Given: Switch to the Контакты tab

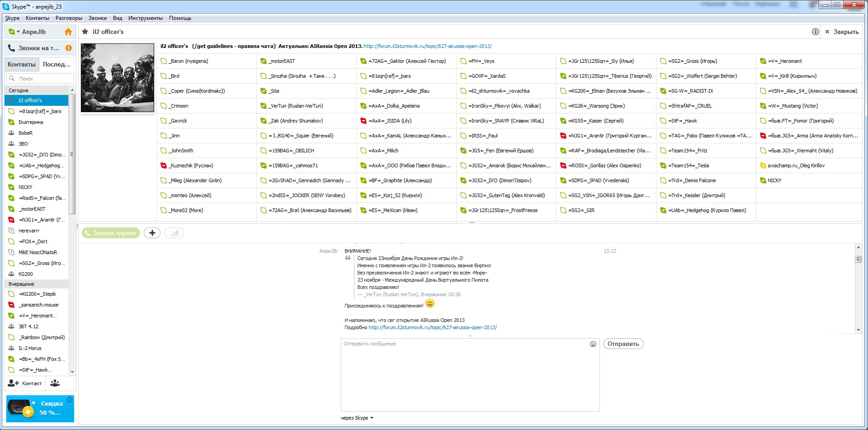Looking at the screenshot, I should (x=22, y=64).
